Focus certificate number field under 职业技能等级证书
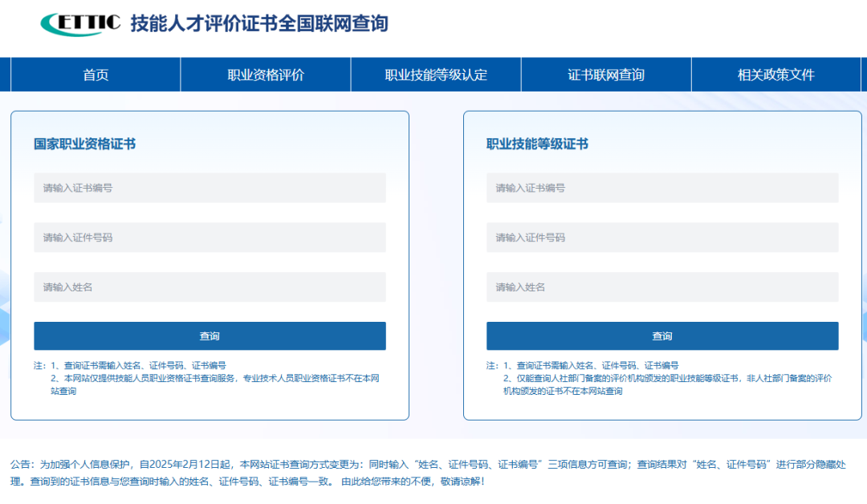 pos(662,188)
